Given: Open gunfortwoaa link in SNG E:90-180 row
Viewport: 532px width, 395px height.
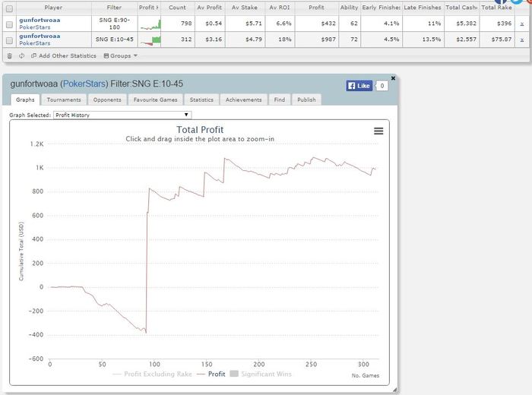Looking at the screenshot, I should click(40, 20).
